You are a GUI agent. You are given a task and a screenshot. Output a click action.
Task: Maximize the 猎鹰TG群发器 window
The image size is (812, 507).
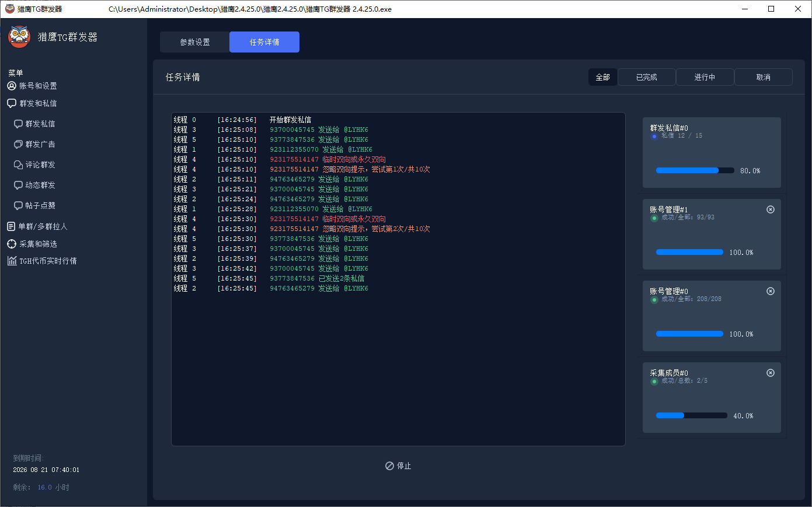[x=771, y=9]
